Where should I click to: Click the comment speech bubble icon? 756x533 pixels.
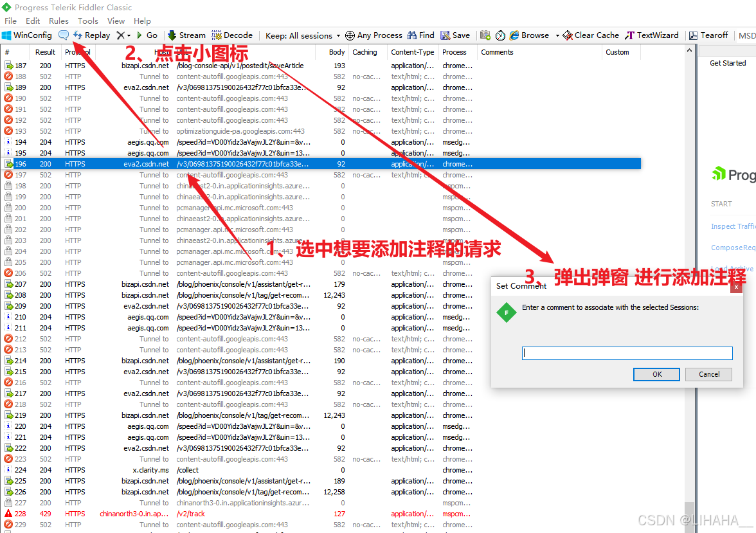click(64, 35)
